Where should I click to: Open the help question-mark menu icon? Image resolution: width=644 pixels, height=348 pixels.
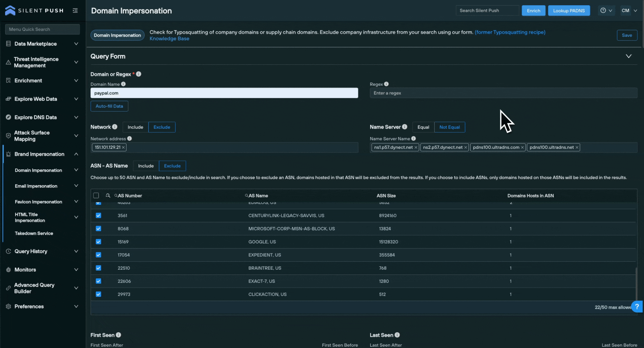[603, 10]
